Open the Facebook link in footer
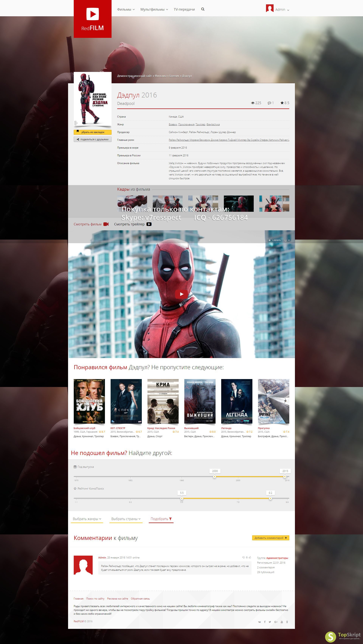 [x=265, y=622]
